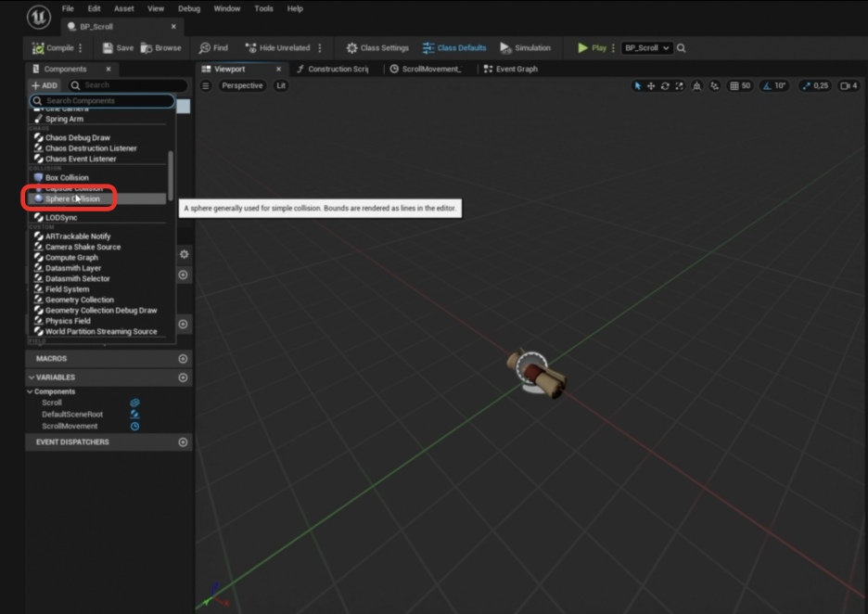Click Browse to locate the asset
868x614 pixels.
point(161,48)
